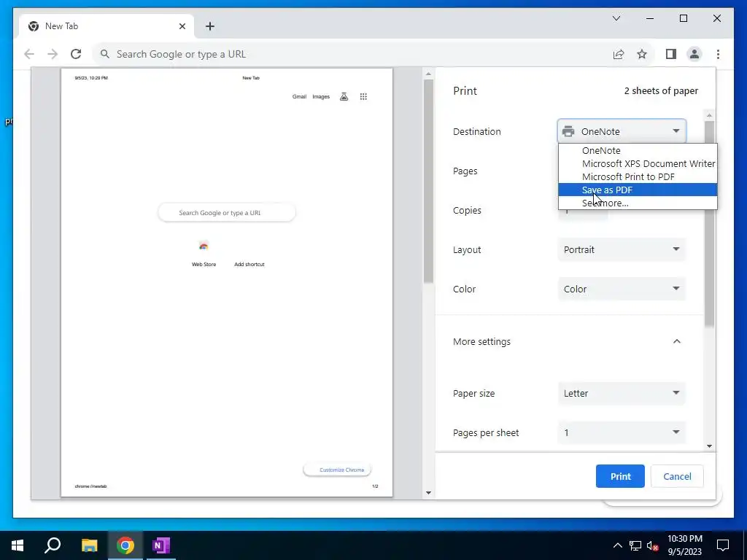747x560 pixels.
Task: Cancel the print dialog
Action: pyautogui.click(x=677, y=476)
